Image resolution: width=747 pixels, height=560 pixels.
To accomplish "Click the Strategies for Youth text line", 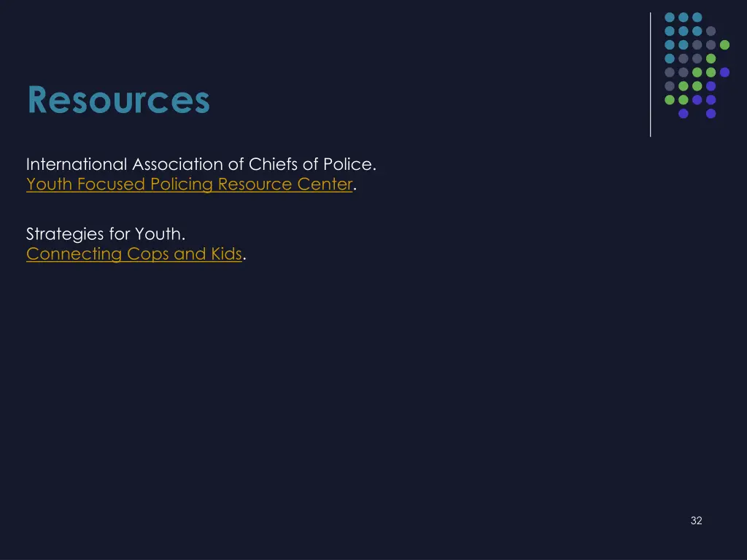I will pyautogui.click(x=106, y=234).
